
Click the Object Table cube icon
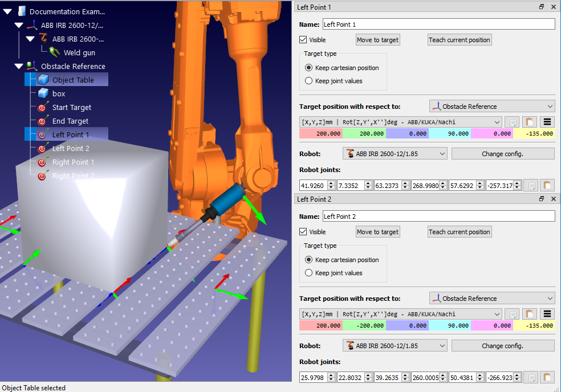[43, 80]
